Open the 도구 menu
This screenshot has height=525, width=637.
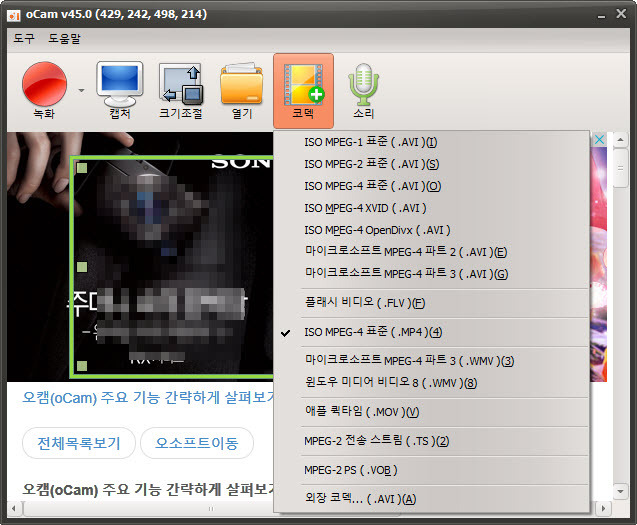(x=23, y=39)
